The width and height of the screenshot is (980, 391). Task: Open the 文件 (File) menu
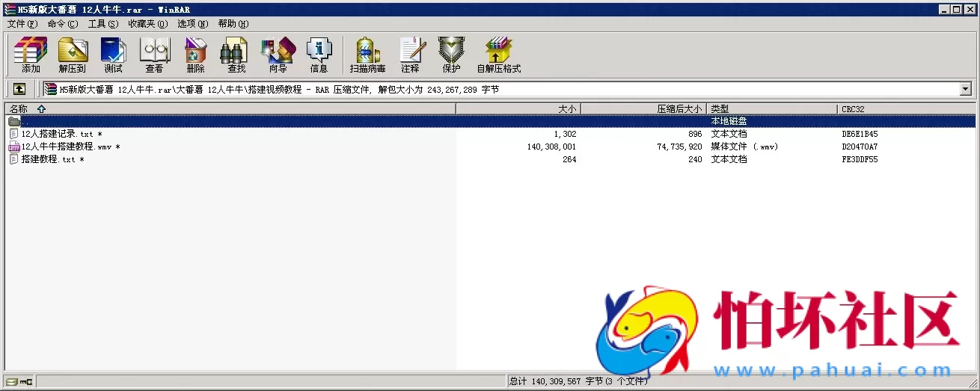pos(22,24)
